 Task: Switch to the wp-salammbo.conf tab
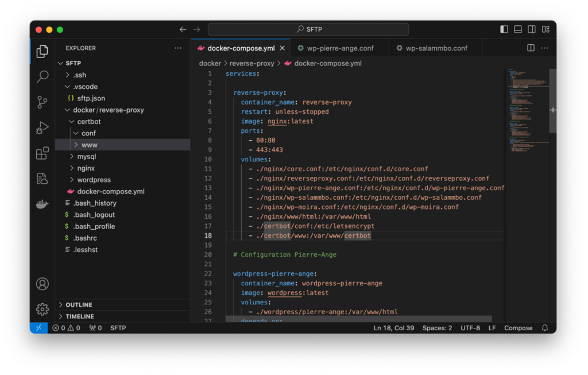point(436,48)
